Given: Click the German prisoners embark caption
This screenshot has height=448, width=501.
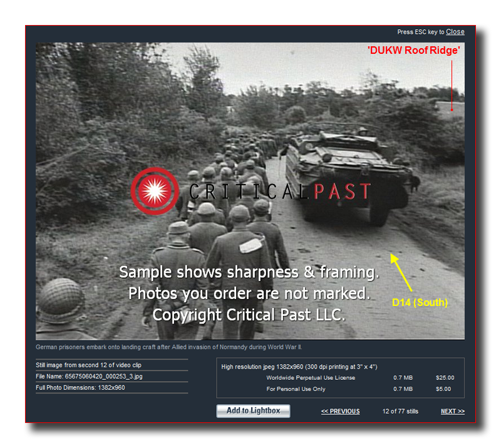Looking at the screenshot, I should 168,347.
